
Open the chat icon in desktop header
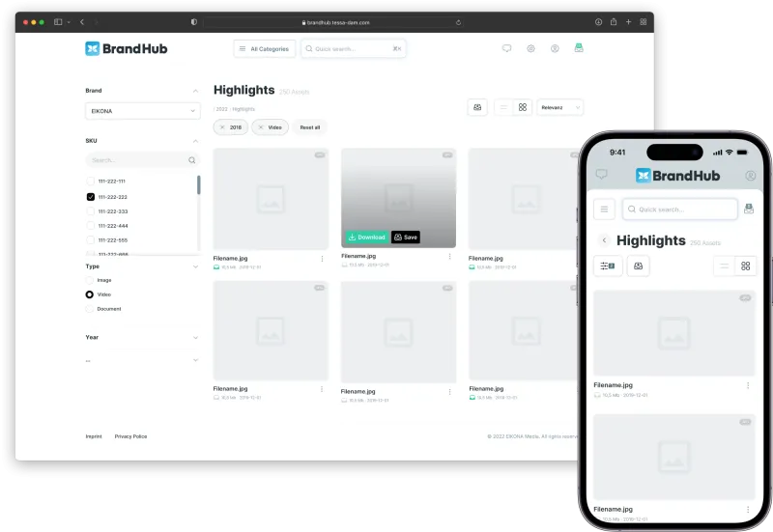click(x=506, y=48)
